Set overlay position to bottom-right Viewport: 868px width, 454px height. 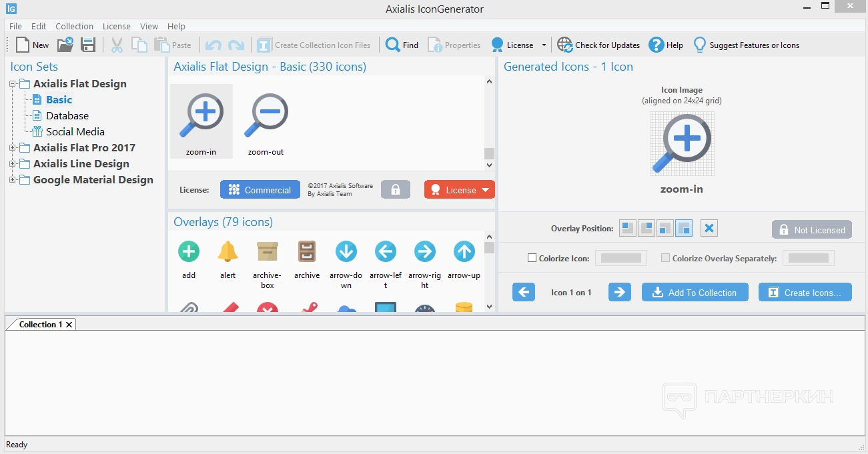[x=684, y=229]
